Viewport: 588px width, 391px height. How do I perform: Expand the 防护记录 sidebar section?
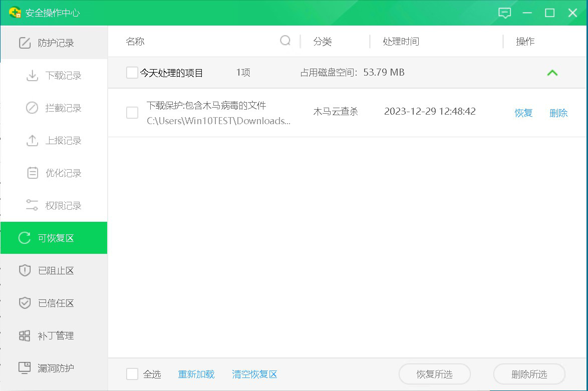[54, 43]
